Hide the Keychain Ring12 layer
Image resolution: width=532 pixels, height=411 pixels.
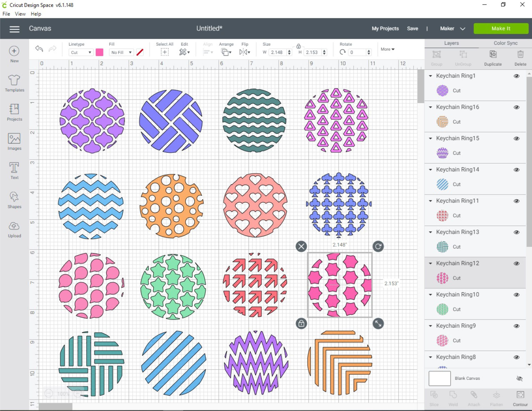tap(516, 264)
